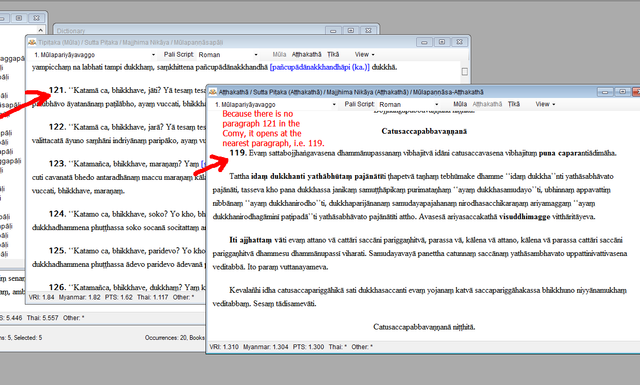Minimize the Tipitaka Mūla window
Image resolution: width=640 pixels, height=385 pixels.
coord(424,42)
